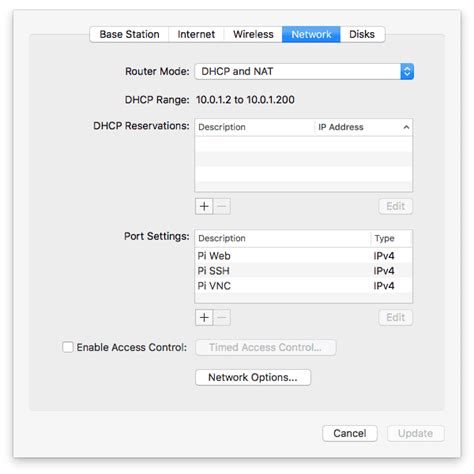Open the Wireless tab
474x474 pixels.
point(253,34)
